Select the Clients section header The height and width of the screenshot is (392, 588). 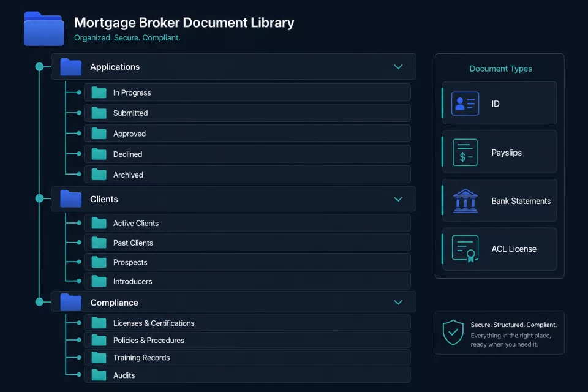(x=233, y=199)
